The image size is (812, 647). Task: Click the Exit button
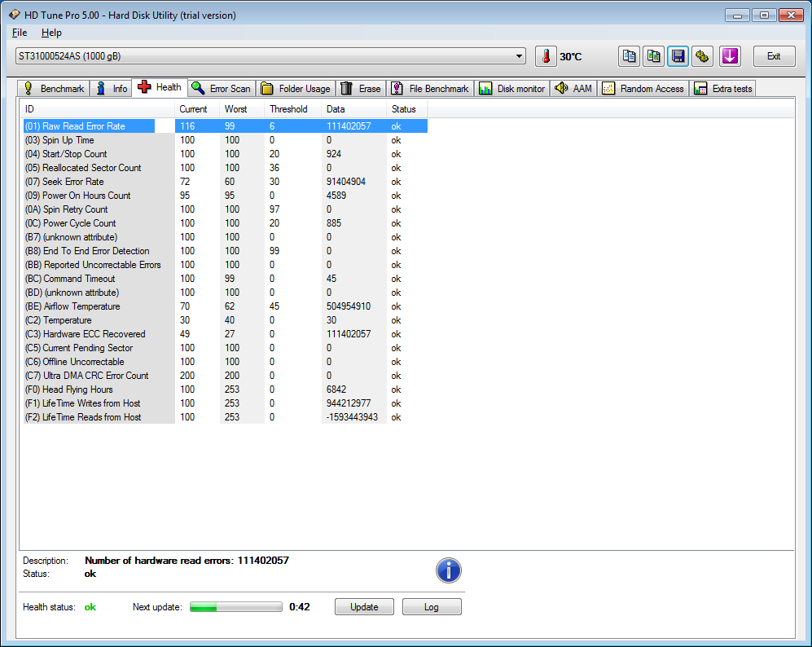774,56
